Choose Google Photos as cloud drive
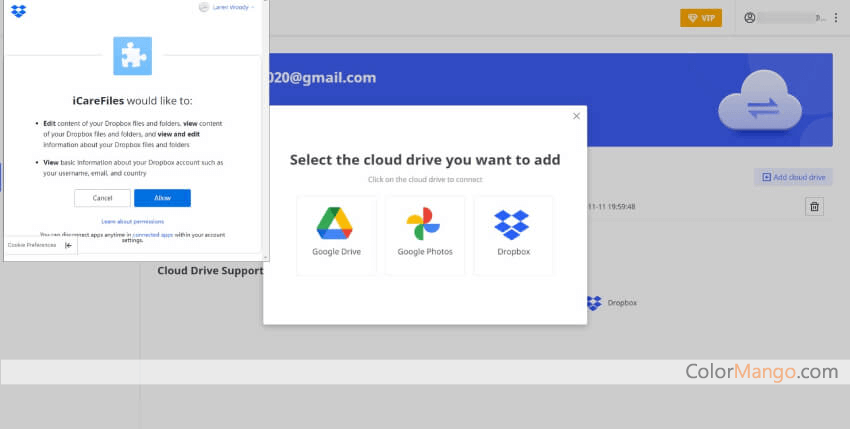The height and width of the screenshot is (429, 850). [424, 234]
